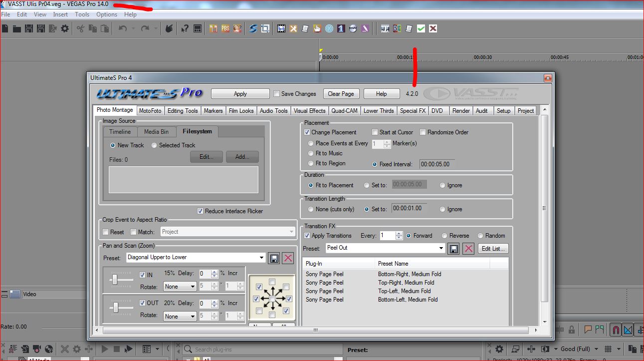Click the Paste clipboard icon

point(105,28)
